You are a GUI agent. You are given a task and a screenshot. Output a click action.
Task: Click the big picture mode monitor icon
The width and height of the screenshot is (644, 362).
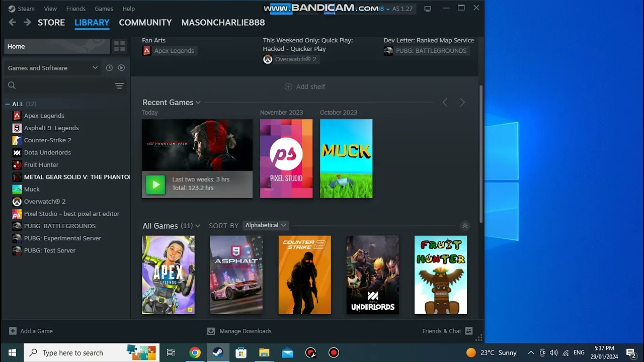(428, 9)
